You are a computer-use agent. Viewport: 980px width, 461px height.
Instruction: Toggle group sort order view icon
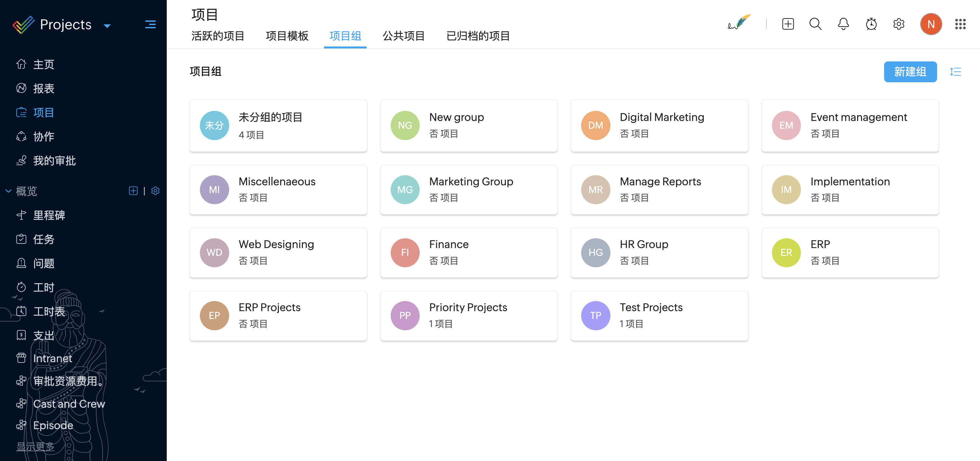(955, 72)
